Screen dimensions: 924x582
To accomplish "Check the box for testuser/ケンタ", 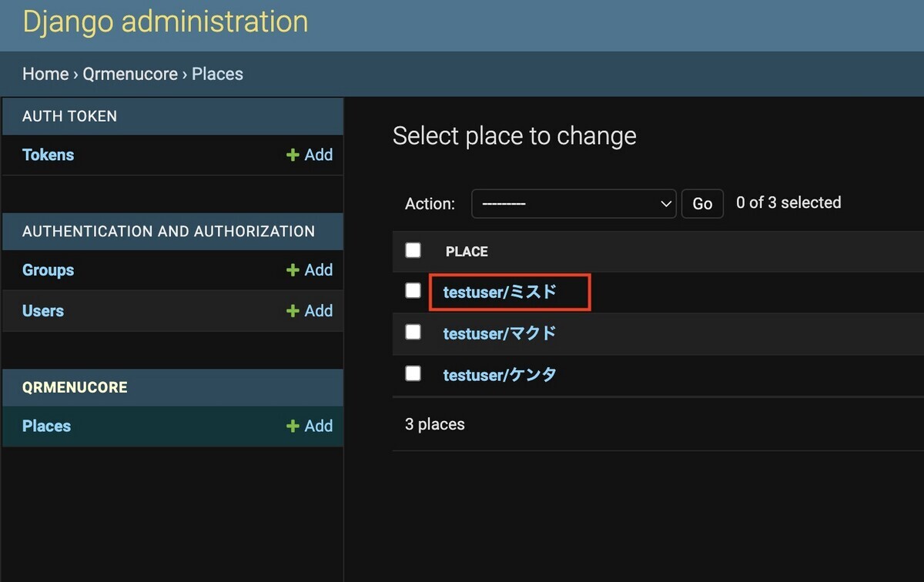I will point(413,373).
